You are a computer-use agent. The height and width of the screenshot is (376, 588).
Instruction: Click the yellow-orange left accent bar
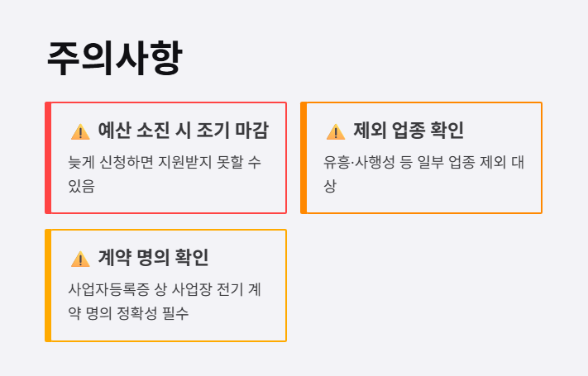[48, 285]
